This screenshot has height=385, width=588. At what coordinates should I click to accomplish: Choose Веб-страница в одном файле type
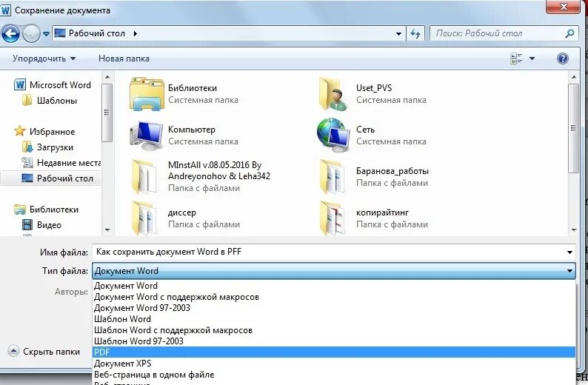coord(333,375)
